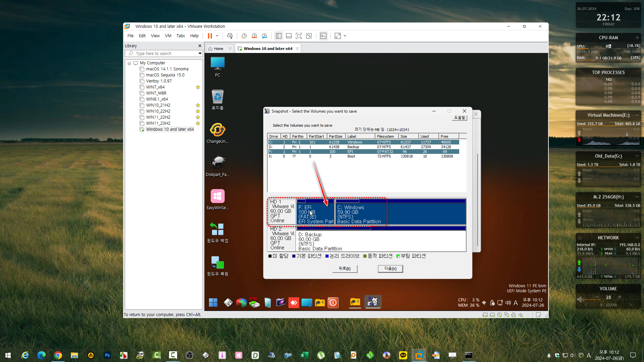The image size is (644, 362).
Task: Decrease volume with minus in VOLUME widget
Action: (597, 297)
